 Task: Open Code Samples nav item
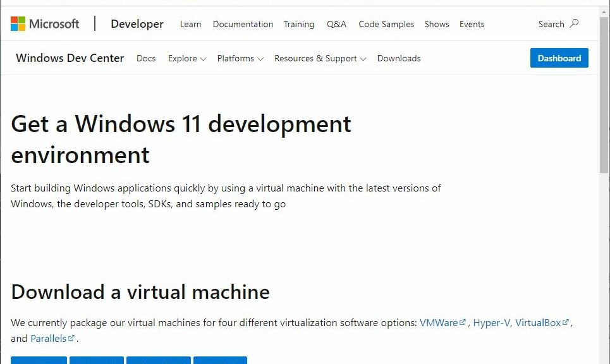pyautogui.click(x=386, y=24)
